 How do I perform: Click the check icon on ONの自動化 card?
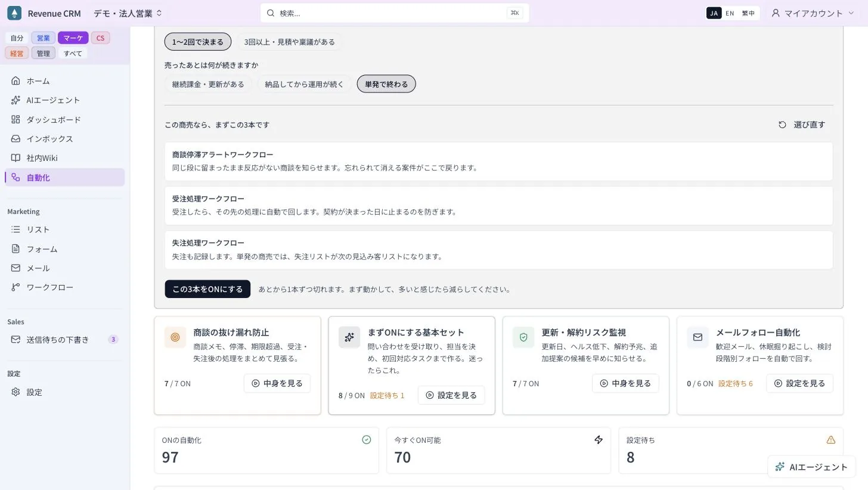367,439
